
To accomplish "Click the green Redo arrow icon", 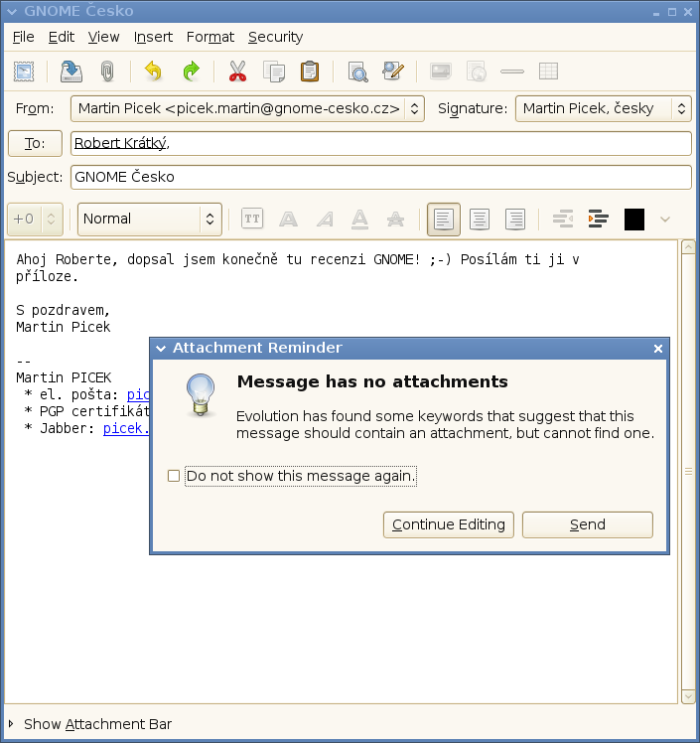I will pyautogui.click(x=191, y=72).
